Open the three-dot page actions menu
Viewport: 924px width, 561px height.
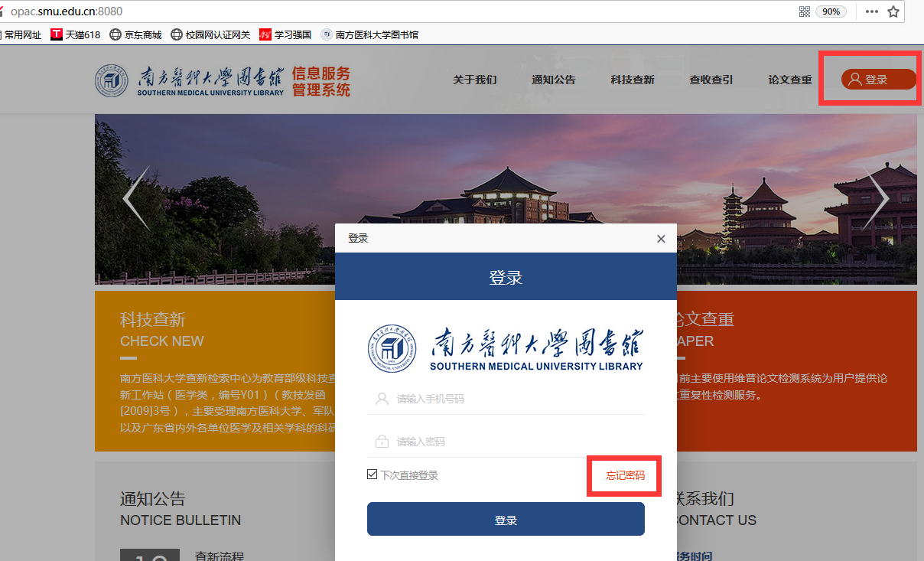[x=872, y=11]
